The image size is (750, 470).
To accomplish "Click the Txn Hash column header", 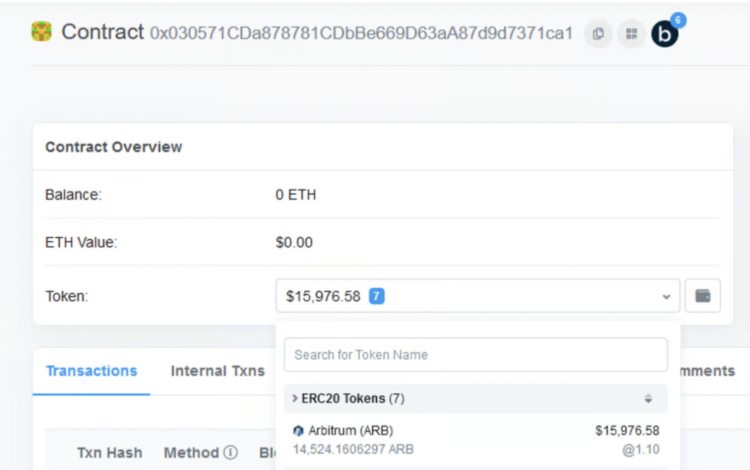I will coord(109,452).
